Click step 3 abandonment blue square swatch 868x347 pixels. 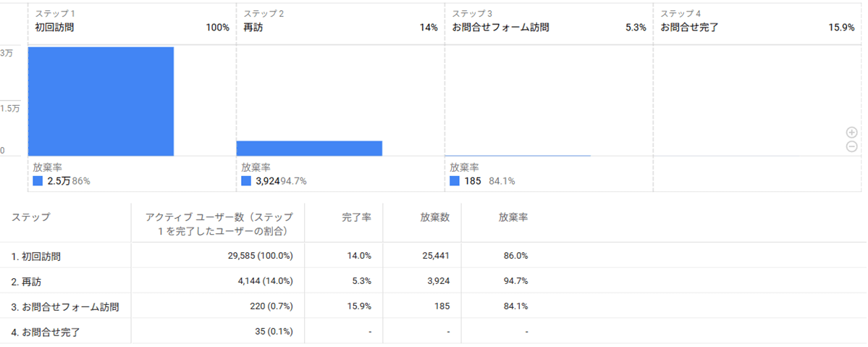tap(455, 180)
